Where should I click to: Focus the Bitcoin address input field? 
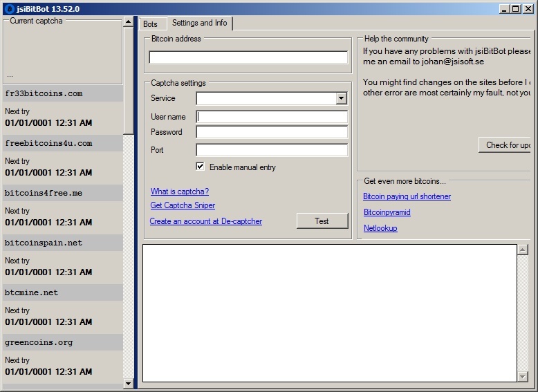(x=248, y=57)
